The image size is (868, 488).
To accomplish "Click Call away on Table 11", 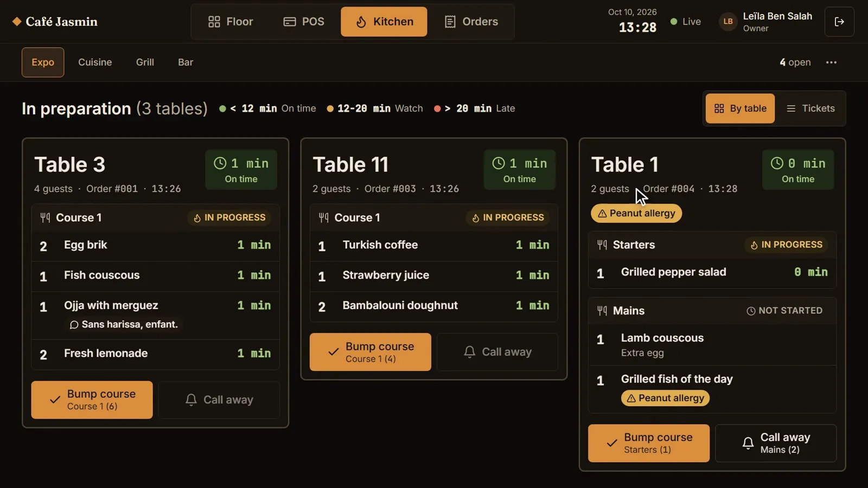I will pyautogui.click(x=497, y=352).
